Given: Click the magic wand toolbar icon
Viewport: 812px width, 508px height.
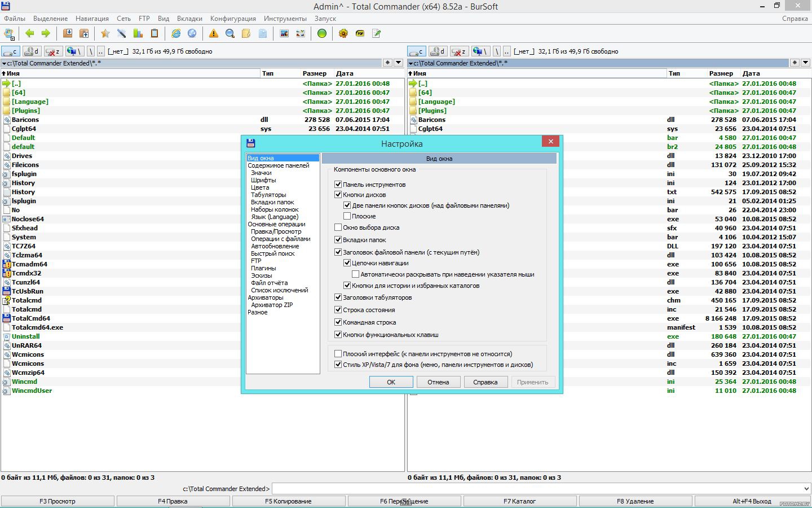Looking at the screenshot, I should (x=121, y=33).
